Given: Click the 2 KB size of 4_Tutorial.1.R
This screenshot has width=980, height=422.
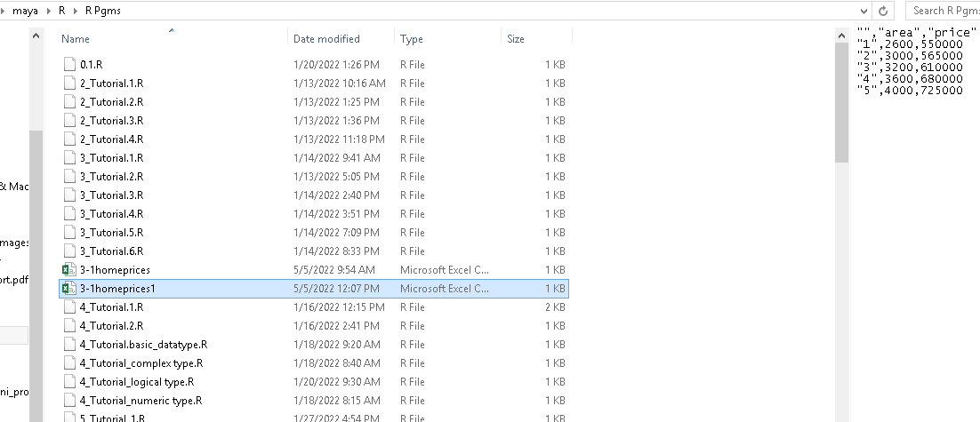Looking at the screenshot, I should click(x=555, y=307).
